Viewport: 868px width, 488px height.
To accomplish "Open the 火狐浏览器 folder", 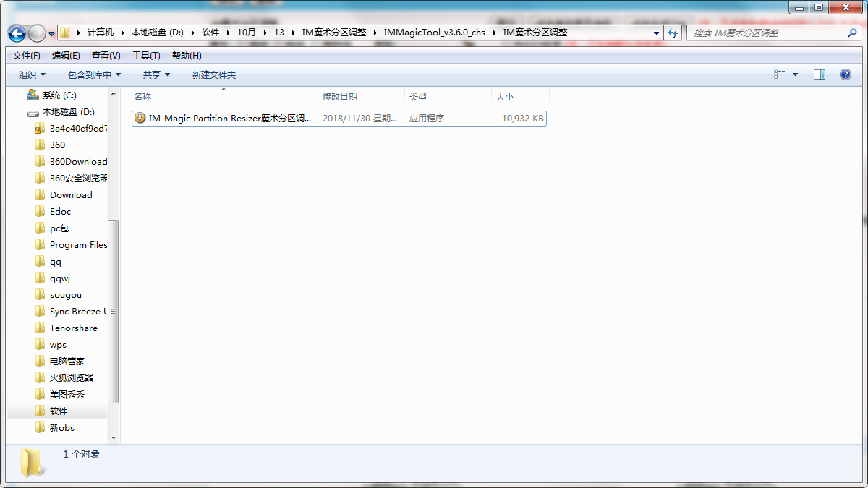I will coord(71,378).
